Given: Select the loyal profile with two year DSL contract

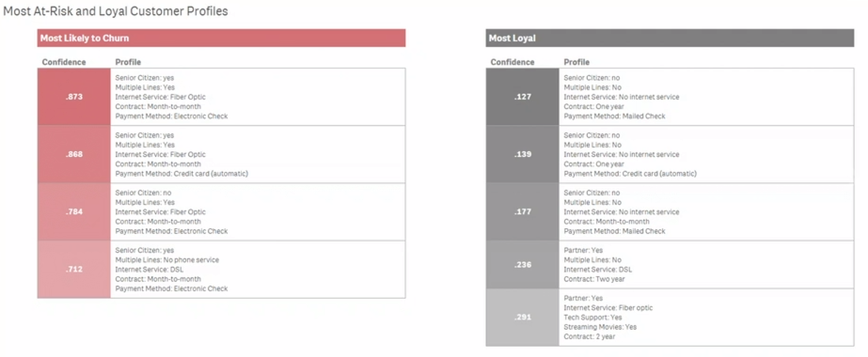Looking at the screenshot, I should coord(706,265).
